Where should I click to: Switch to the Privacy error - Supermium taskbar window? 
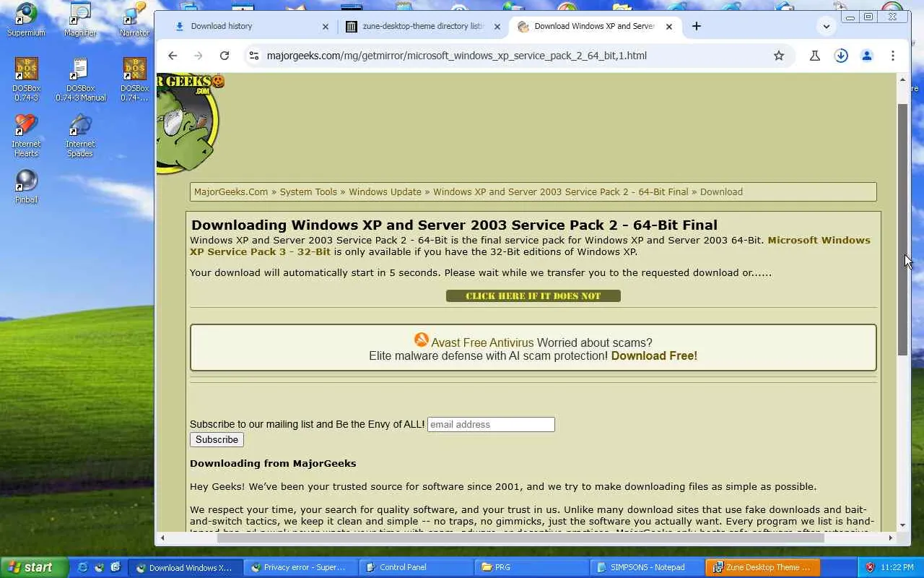[300, 567]
